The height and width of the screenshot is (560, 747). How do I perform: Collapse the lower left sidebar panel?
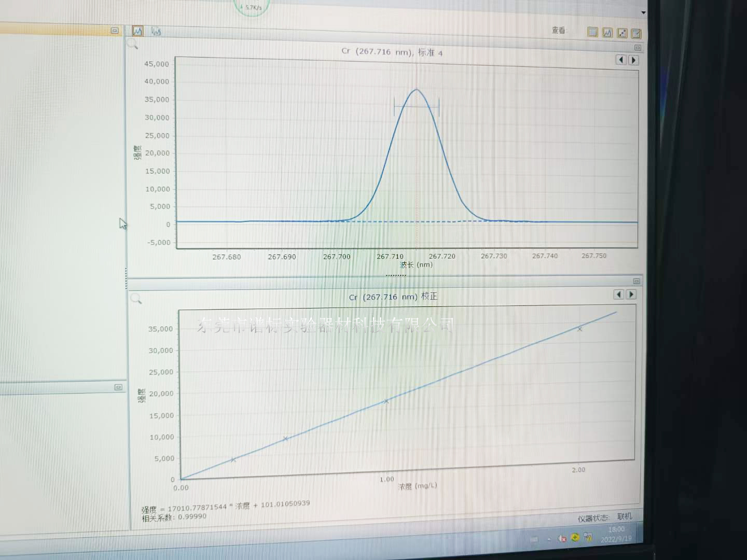(x=118, y=387)
